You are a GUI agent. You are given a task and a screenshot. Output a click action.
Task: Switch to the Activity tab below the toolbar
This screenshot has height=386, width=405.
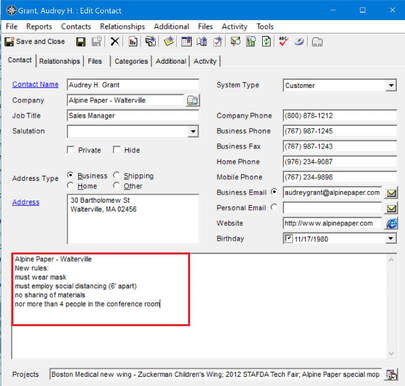tap(205, 61)
